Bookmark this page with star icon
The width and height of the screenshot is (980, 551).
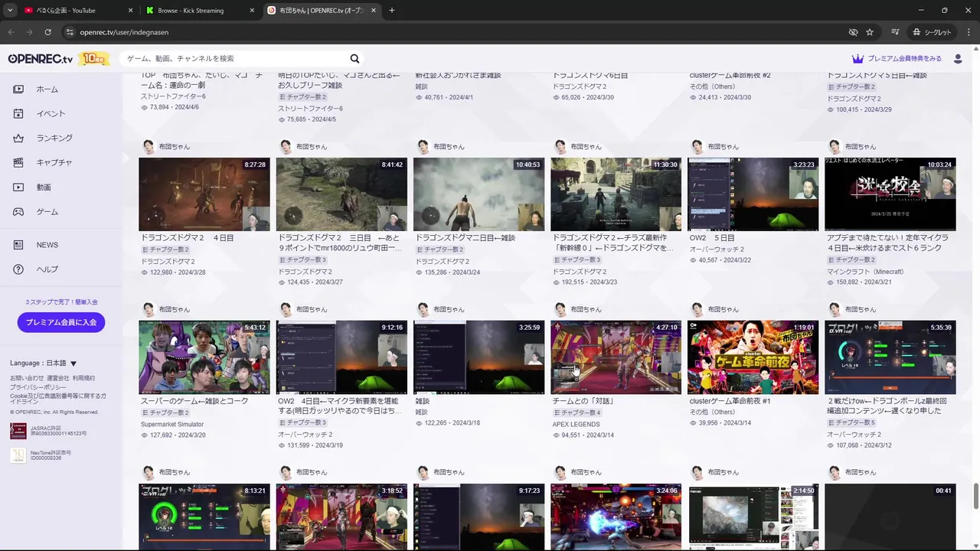point(870,32)
